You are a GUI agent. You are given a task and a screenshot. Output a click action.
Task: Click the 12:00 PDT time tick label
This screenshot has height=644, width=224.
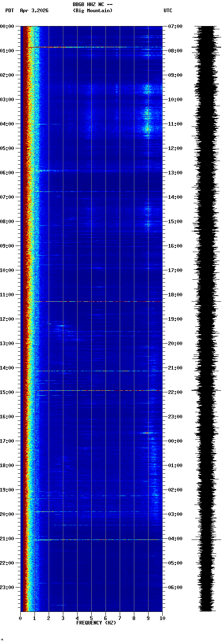[x=7, y=319]
